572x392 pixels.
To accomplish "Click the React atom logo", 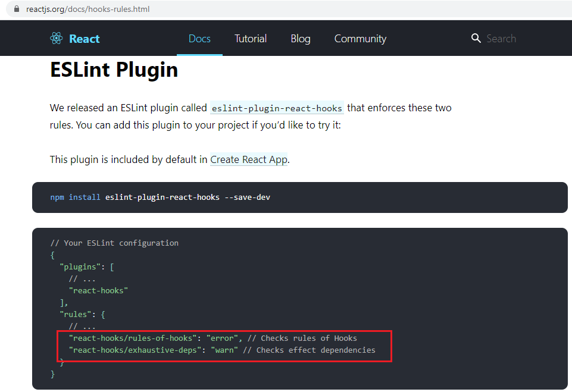I will point(57,39).
